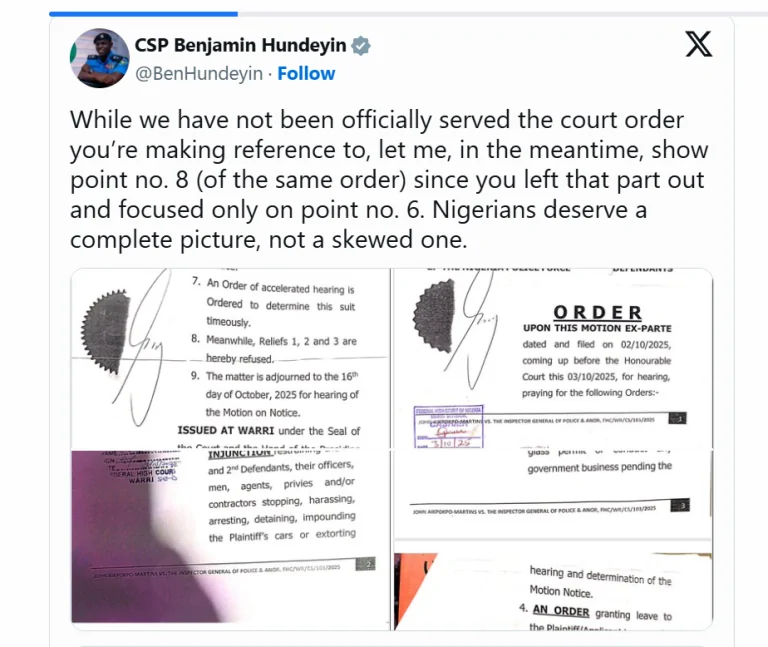Click the 'AN ORDER' underlined text
Screen dimensions: 768x647
point(561,611)
